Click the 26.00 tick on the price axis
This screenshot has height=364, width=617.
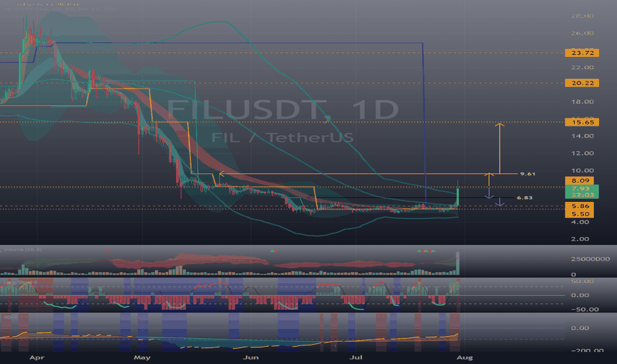(x=583, y=33)
